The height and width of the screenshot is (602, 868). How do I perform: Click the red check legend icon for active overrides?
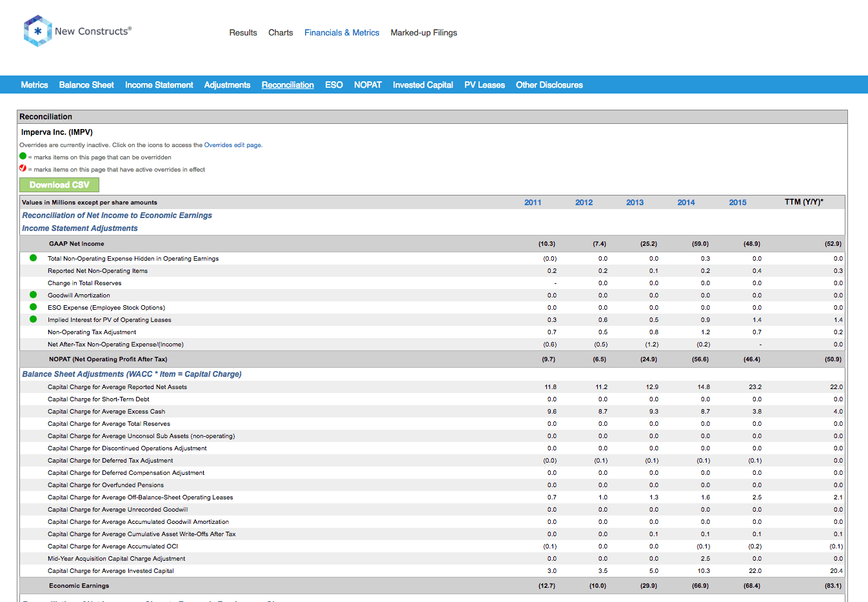click(23, 168)
